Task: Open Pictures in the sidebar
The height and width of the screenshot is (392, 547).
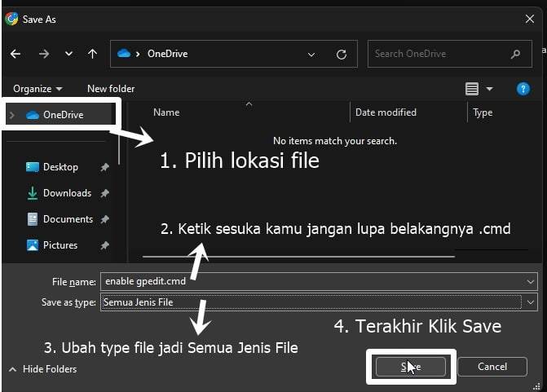Action: 52,245
